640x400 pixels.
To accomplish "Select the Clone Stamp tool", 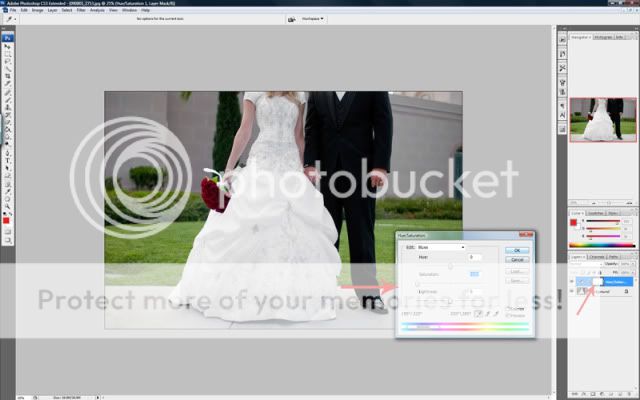I will [8, 107].
